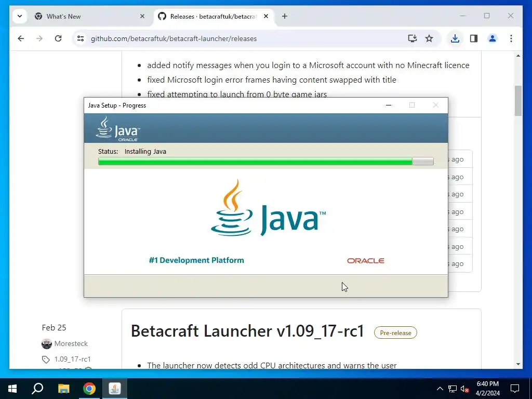Click the large Java logo banner
Image resolution: width=532 pixels, height=399 pixels.
[268, 208]
